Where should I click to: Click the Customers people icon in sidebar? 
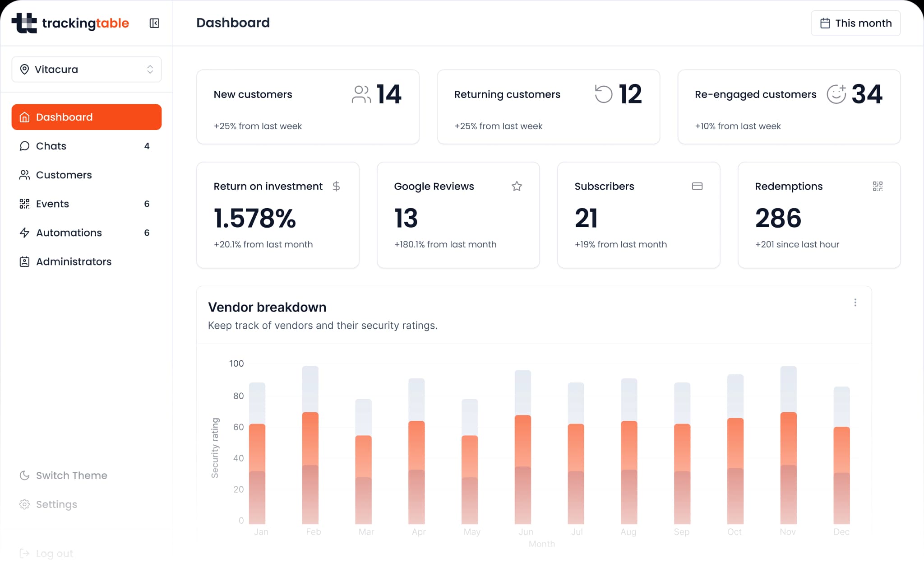25,175
